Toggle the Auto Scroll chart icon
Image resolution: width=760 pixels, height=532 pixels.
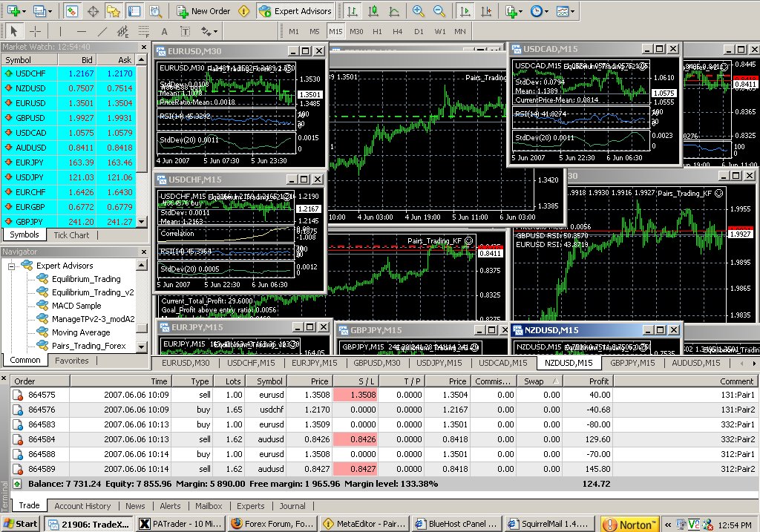(465, 10)
